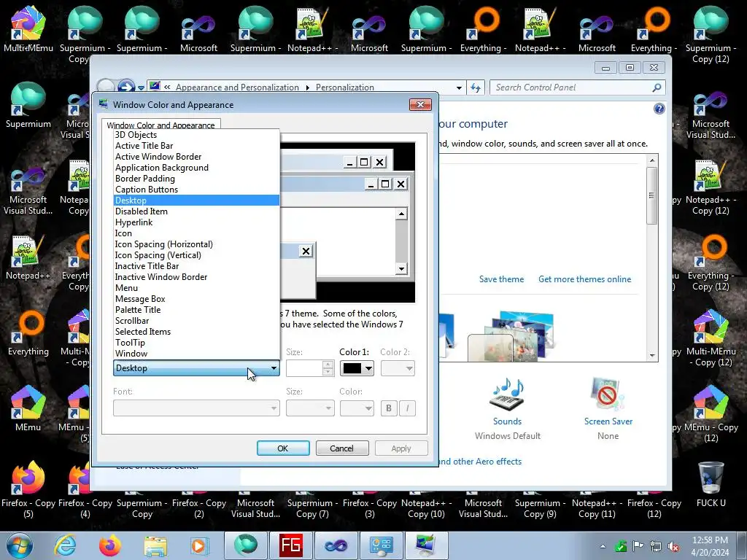Image resolution: width=747 pixels, height=560 pixels.
Task: Select the Notepad++ desktop shortcut
Action: (28, 257)
